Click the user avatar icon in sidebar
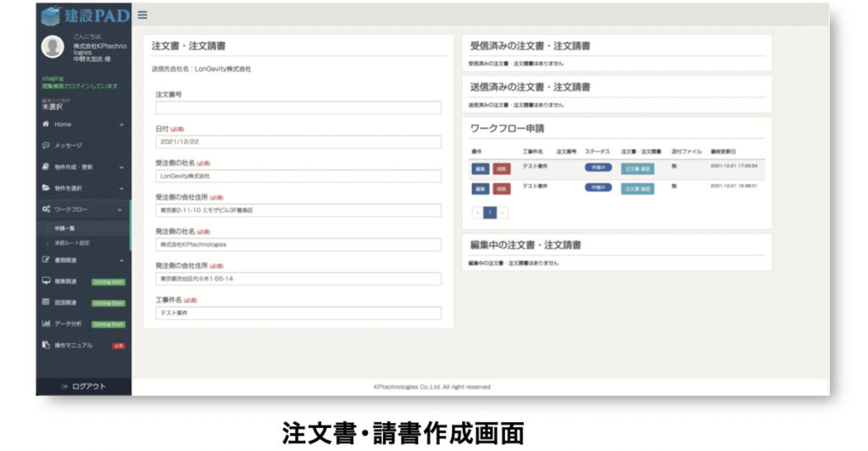This screenshot has width=868, height=451. 53,47
